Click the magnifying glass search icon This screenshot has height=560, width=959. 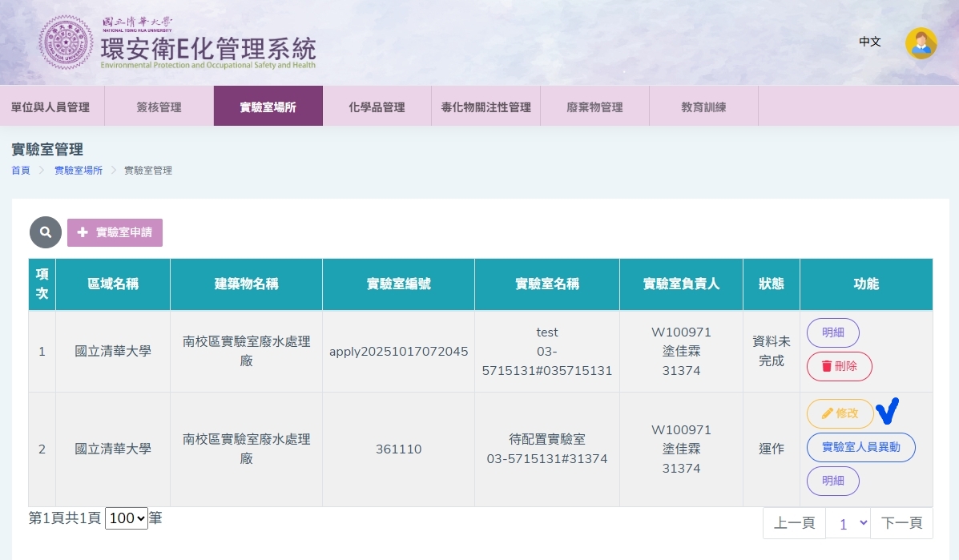click(46, 232)
